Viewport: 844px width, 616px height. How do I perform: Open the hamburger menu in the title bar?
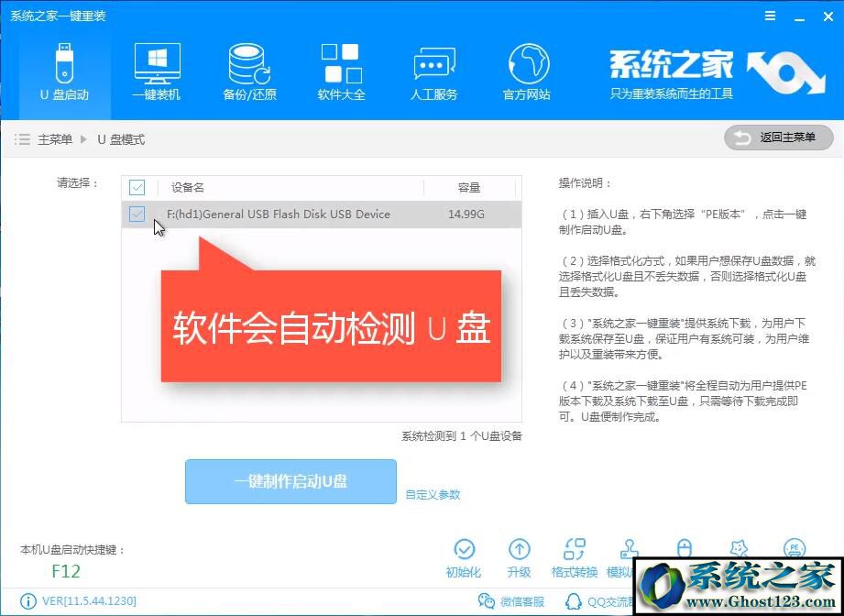click(x=771, y=16)
